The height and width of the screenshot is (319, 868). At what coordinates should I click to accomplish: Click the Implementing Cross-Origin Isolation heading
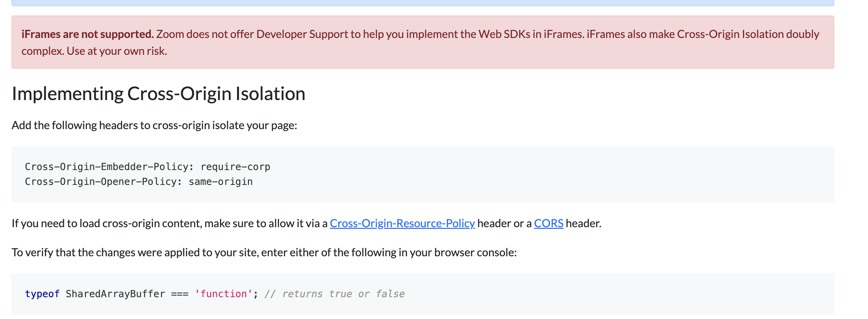[x=158, y=93]
